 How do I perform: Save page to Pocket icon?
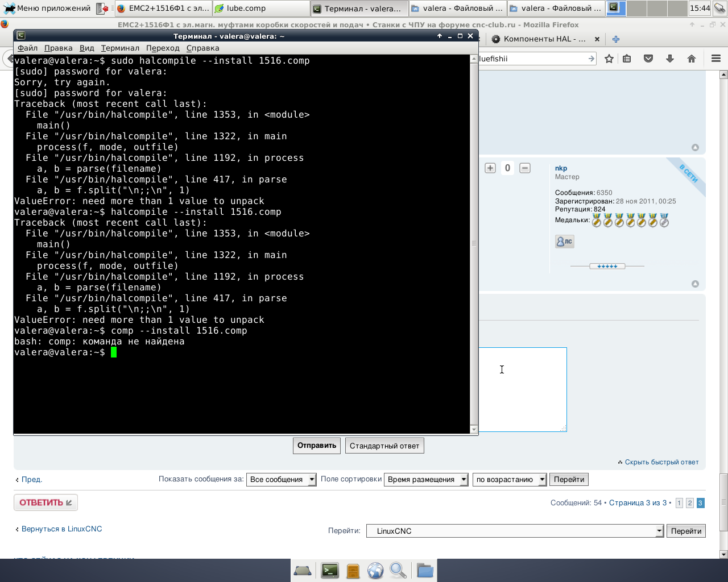pos(648,59)
